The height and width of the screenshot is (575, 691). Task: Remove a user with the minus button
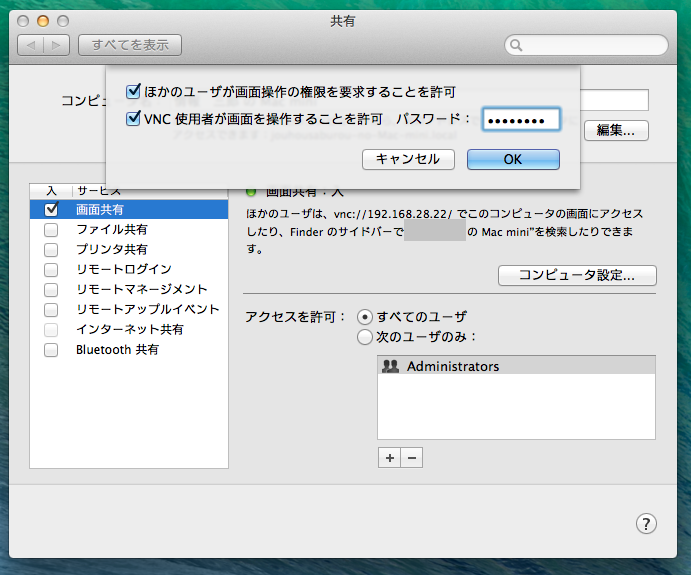(412, 458)
